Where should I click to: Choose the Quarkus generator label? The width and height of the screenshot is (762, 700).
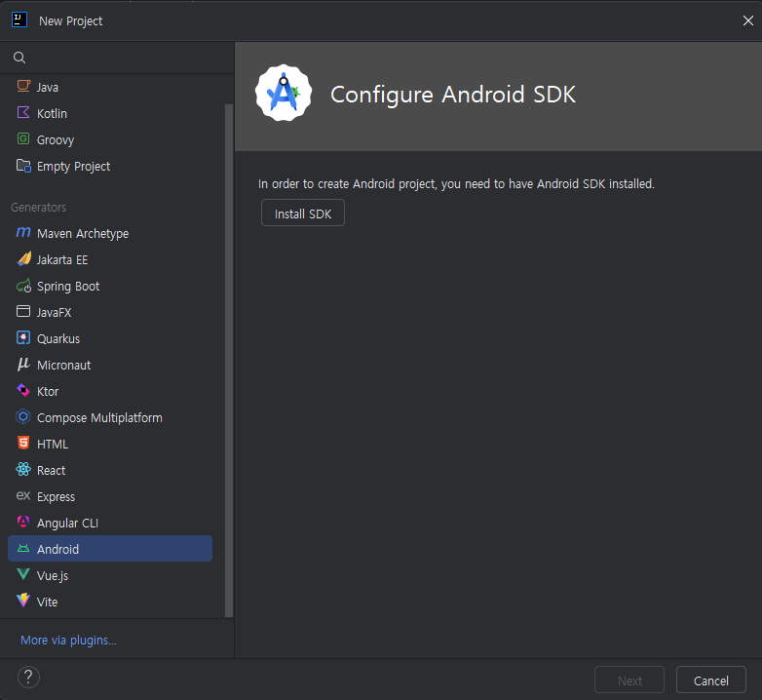pos(58,339)
